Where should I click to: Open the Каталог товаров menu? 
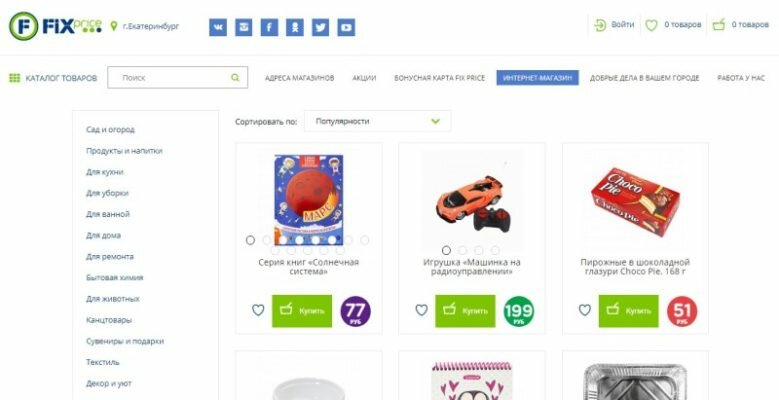pyautogui.click(x=53, y=78)
